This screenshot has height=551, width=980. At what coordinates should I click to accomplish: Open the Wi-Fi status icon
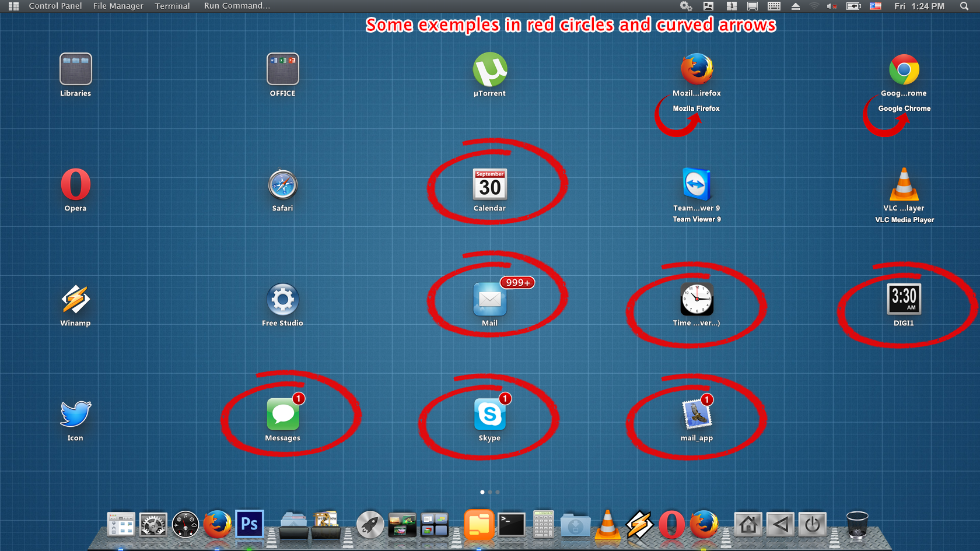(814, 6)
